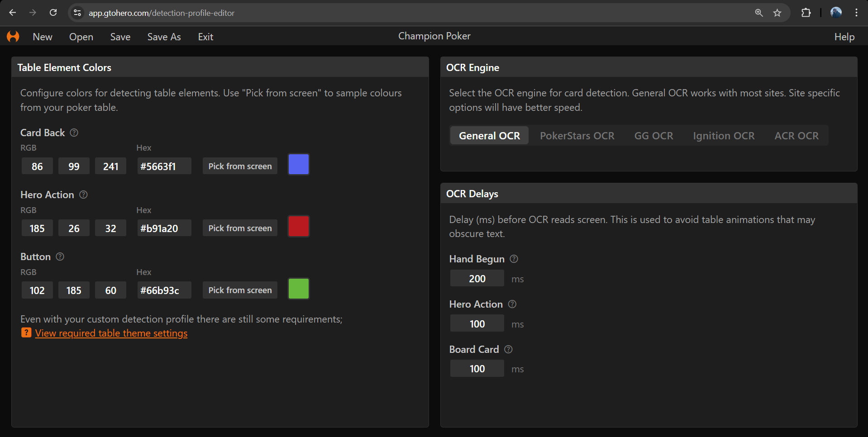Viewport: 868px width, 437px height.
Task: Select the ACR OCR engine option
Action: (x=796, y=136)
